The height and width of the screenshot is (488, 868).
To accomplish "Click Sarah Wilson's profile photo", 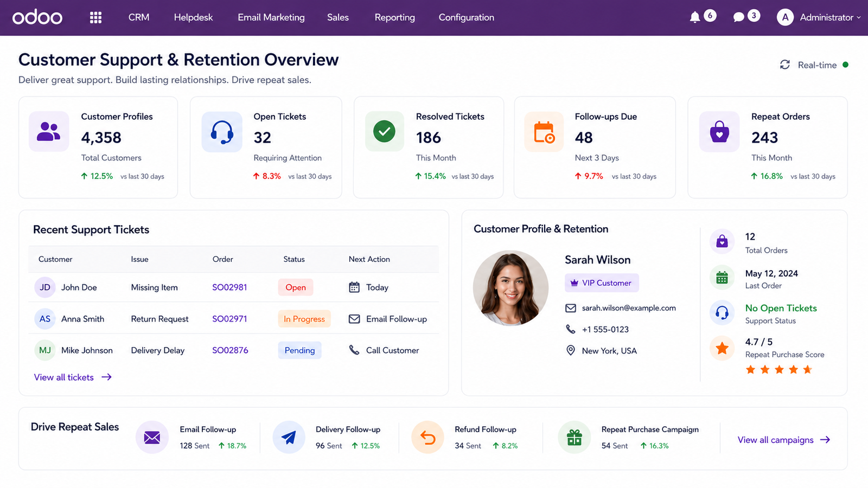I will point(510,288).
